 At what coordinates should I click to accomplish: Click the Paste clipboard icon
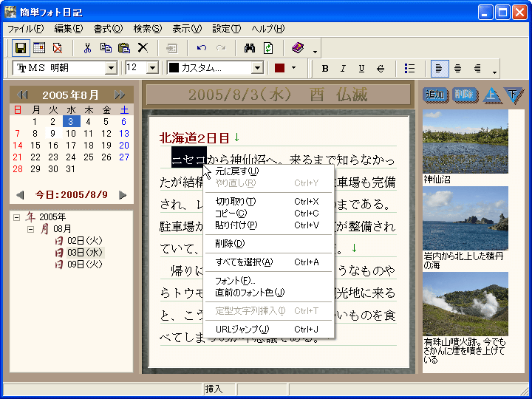coord(124,48)
